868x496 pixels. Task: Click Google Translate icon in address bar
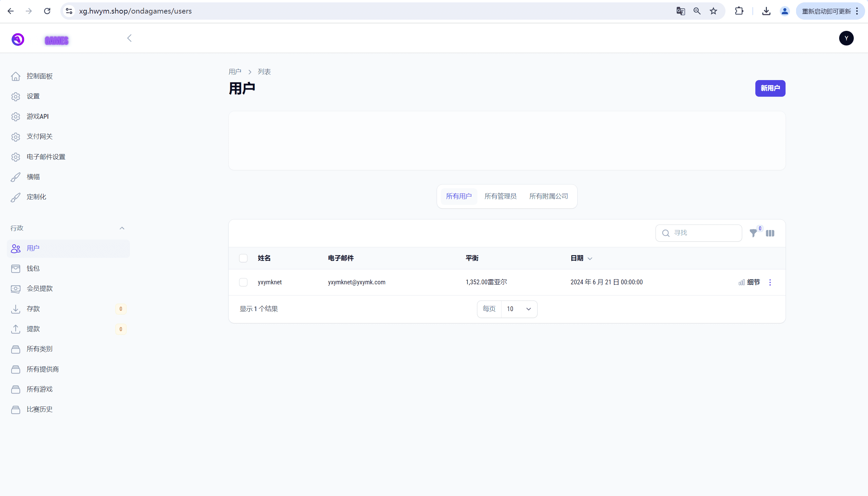pos(680,11)
